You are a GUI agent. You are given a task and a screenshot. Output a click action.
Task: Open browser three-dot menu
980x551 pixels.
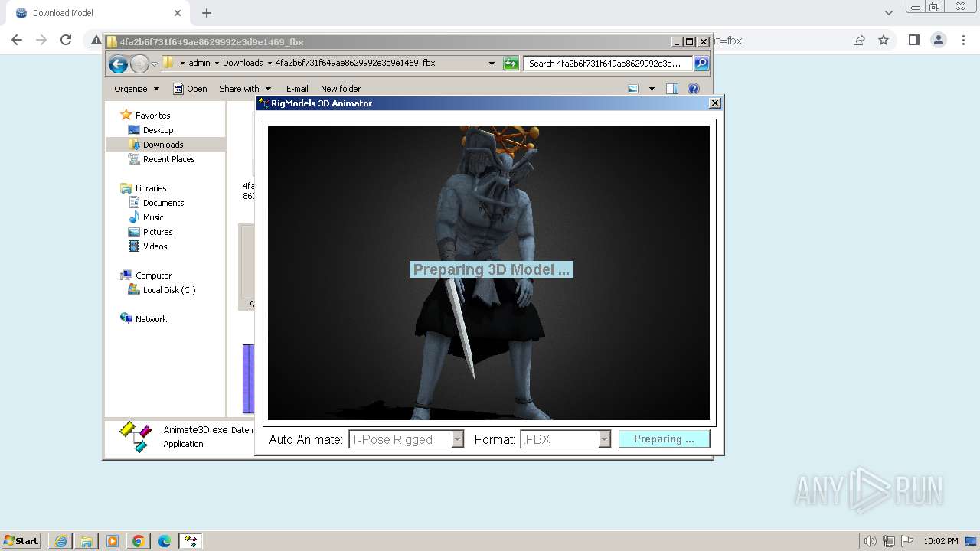click(x=962, y=40)
